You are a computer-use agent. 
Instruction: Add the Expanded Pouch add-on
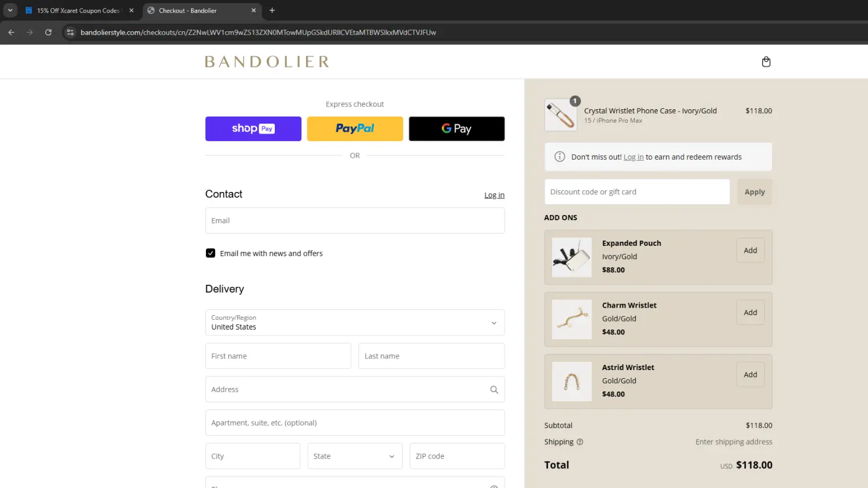750,250
